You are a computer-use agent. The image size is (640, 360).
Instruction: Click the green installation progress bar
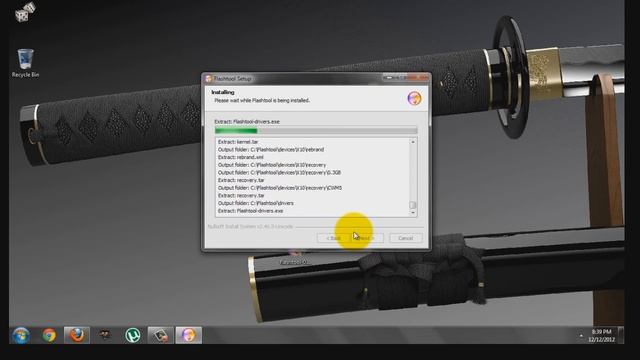coord(316,131)
